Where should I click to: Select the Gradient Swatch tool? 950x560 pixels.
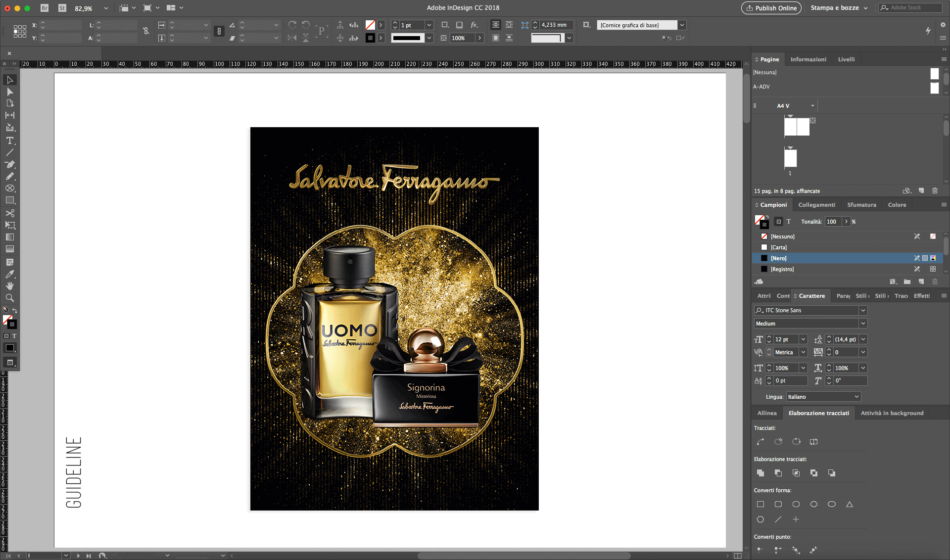tap(10, 237)
